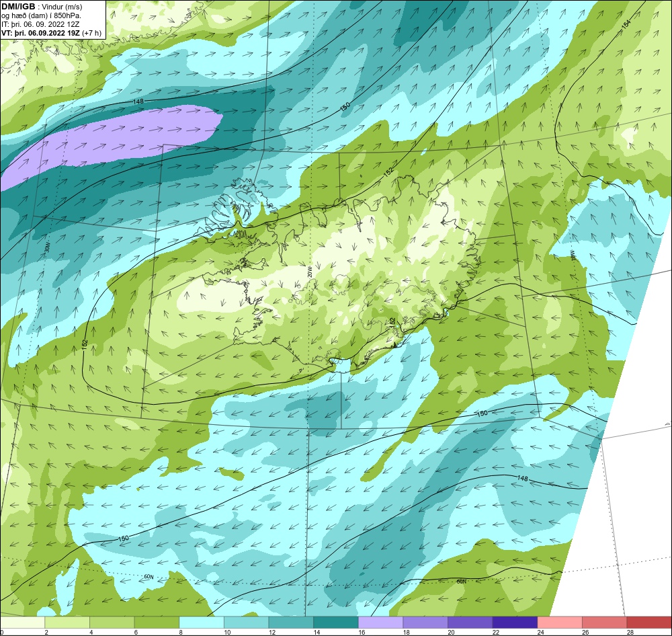Image resolution: width=672 pixels, height=636 pixels.
Task: Click the 150 contour label north of Iceland
Action: 345,107
